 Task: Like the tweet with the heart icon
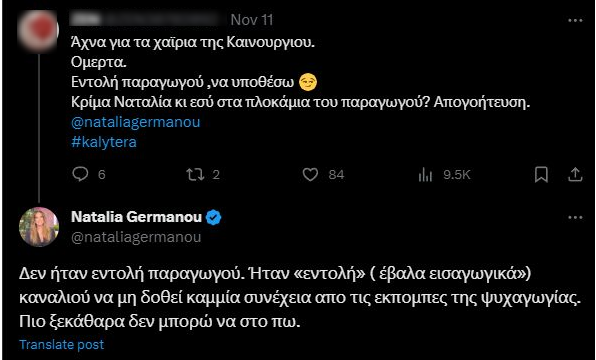pos(310,174)
